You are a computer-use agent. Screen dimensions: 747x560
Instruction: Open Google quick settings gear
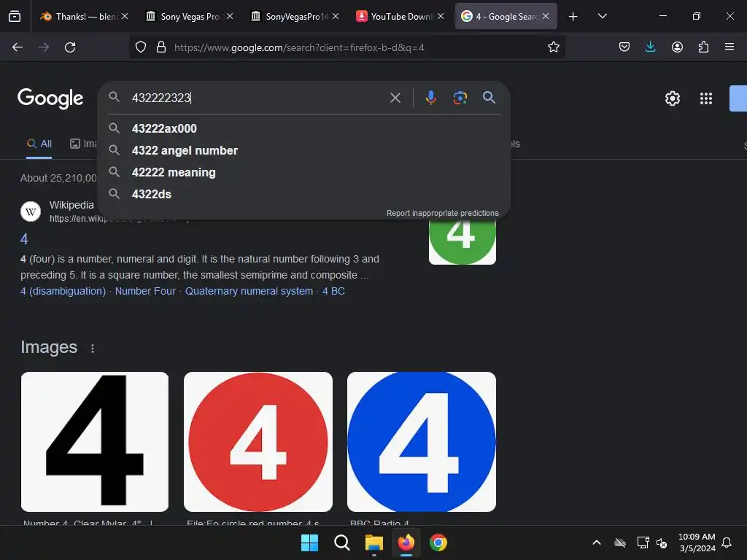pyautogui.click(x=672, y=98)
